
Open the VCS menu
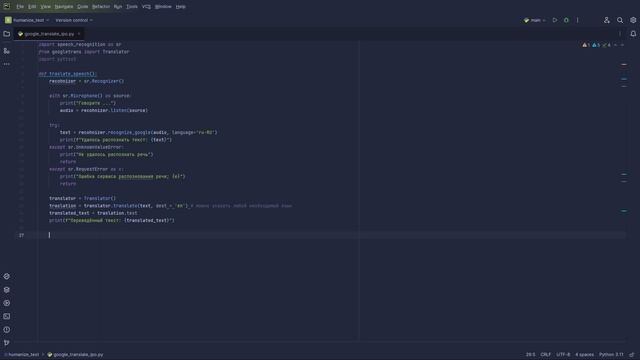146,7
